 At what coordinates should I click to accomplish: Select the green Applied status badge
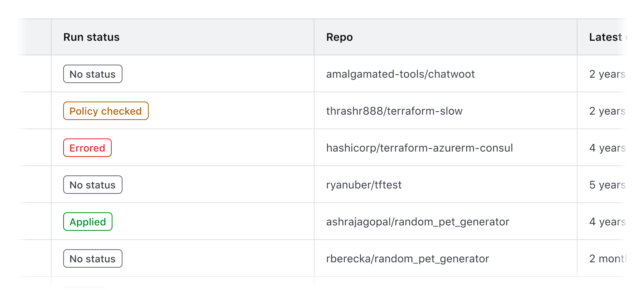tap(88, 222)
